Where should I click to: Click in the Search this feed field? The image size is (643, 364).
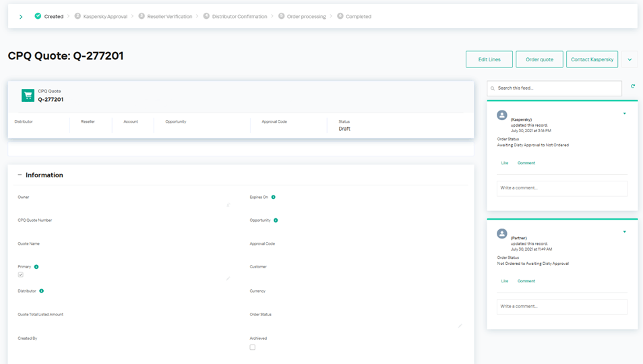(x=555, y=88)
